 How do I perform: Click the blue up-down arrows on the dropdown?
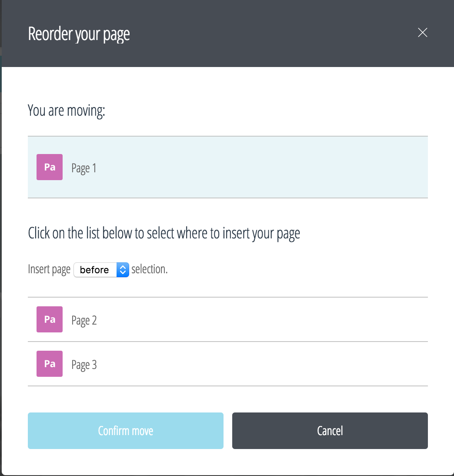[123, 270]
